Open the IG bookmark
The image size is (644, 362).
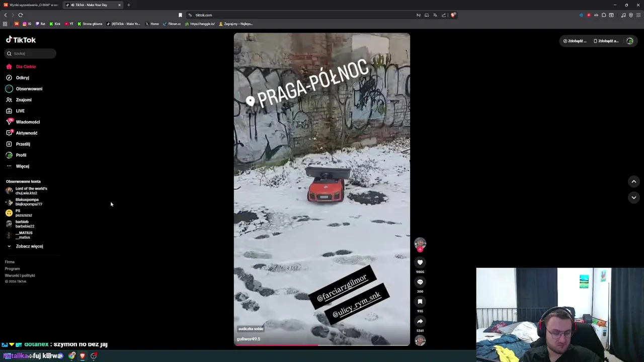pos(27,24)
